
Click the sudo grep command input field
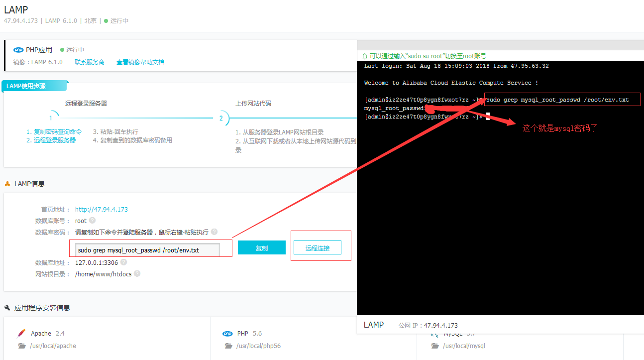147,250
